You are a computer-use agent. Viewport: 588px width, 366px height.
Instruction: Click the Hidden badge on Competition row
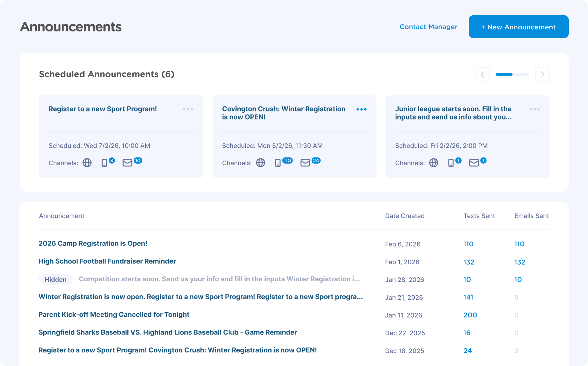56,279
